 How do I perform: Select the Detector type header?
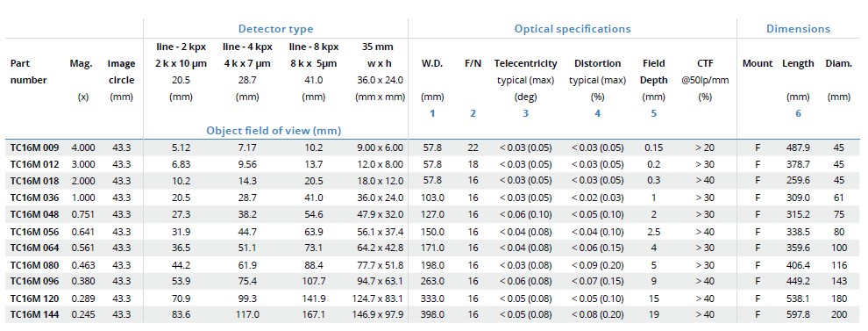point(275,29)
